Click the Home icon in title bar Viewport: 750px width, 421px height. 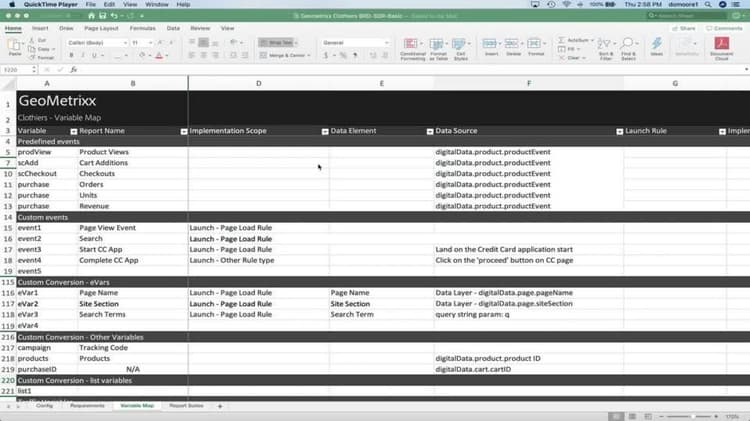tap(91, 16)
